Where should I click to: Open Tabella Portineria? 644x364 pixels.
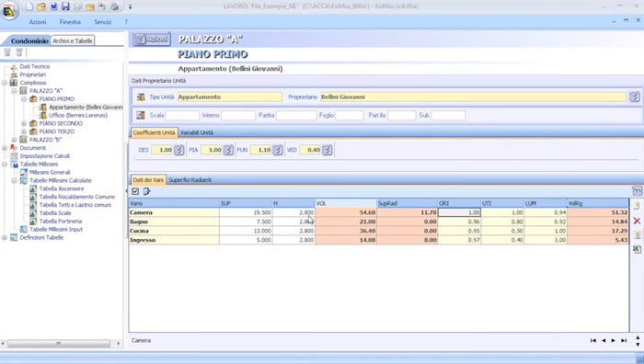pos(61,222)
